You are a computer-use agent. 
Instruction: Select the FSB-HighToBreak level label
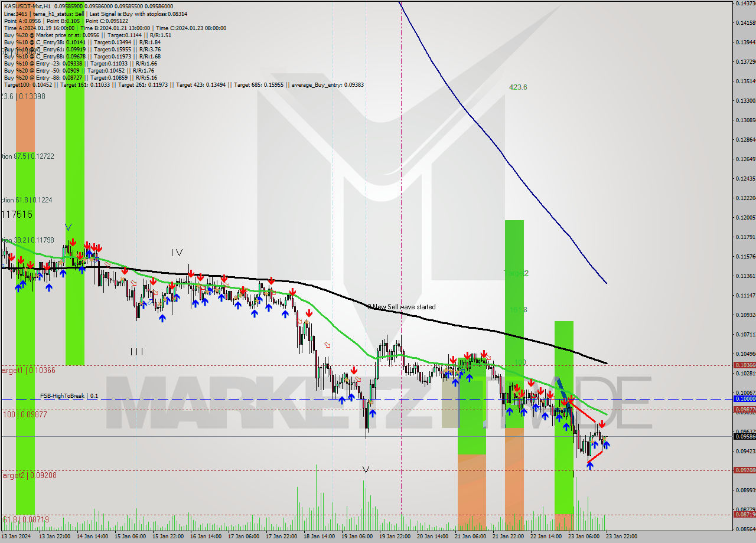point(69,395)
